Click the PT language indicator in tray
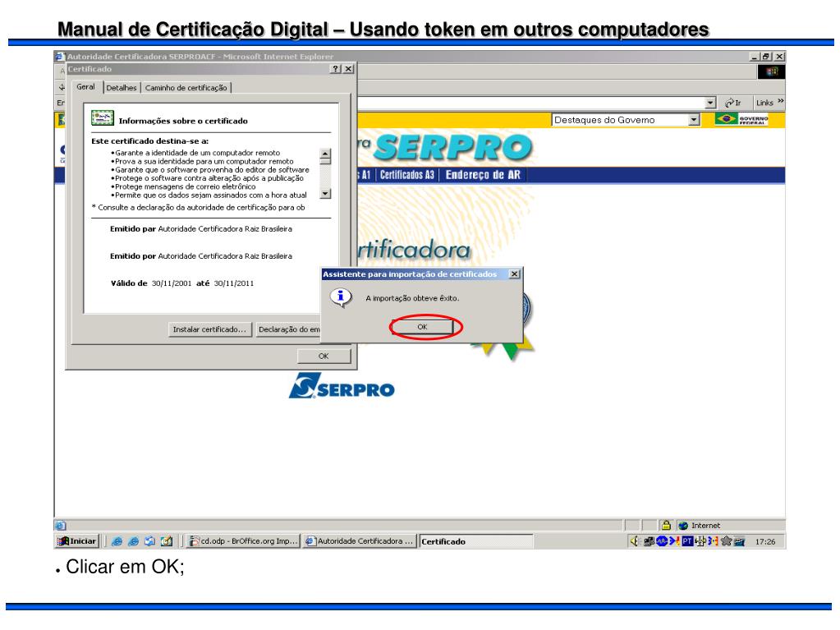The height and width of the screenshot is (630, 840). (688, 541)
